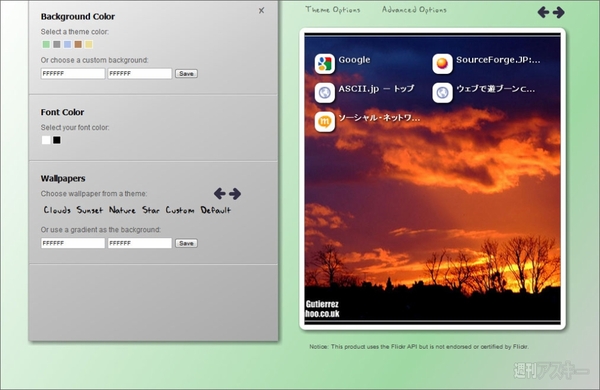
Task: Pick the blue theme color swatch
Action: tap(67, 44)
